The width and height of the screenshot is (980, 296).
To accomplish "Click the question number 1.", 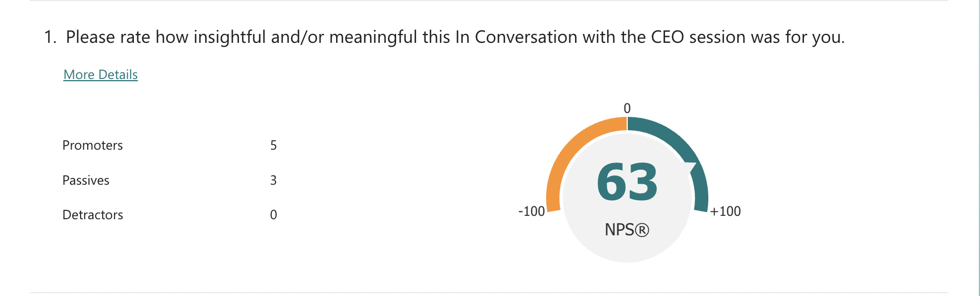I will (x=49, y=37).
